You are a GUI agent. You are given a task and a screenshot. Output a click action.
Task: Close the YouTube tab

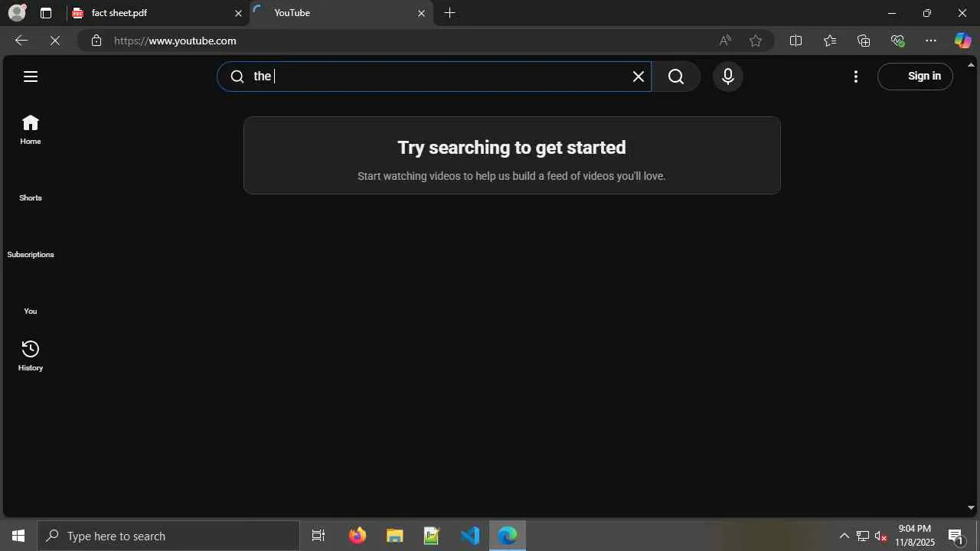click(421, 13)
